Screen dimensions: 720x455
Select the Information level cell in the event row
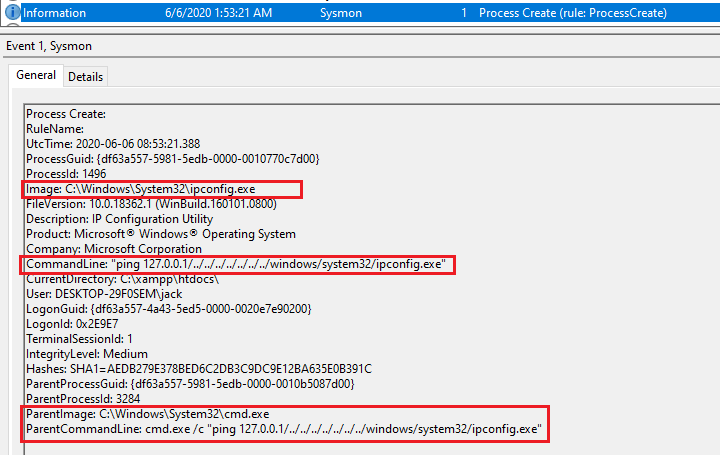point(54,13)
